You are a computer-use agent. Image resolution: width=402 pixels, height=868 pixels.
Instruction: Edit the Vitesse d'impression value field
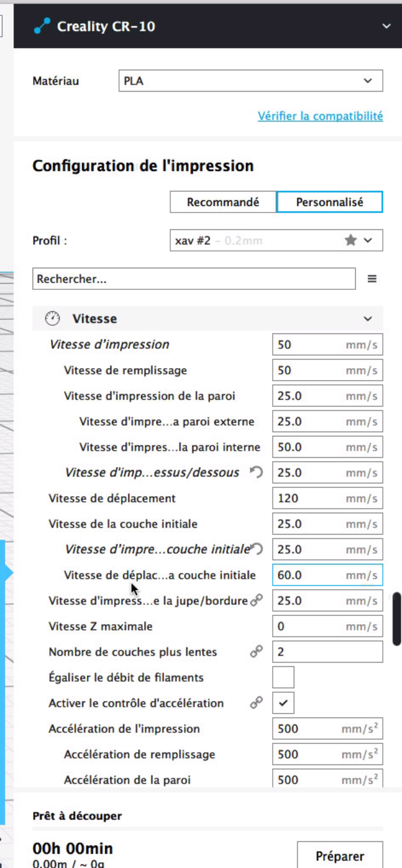[x=328, y=344]
